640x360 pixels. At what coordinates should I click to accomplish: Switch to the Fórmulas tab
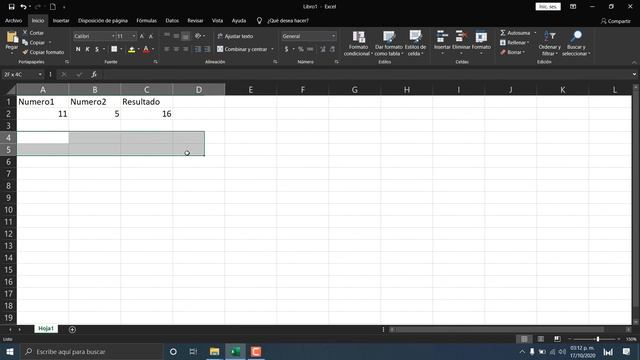tap(147, 20)
